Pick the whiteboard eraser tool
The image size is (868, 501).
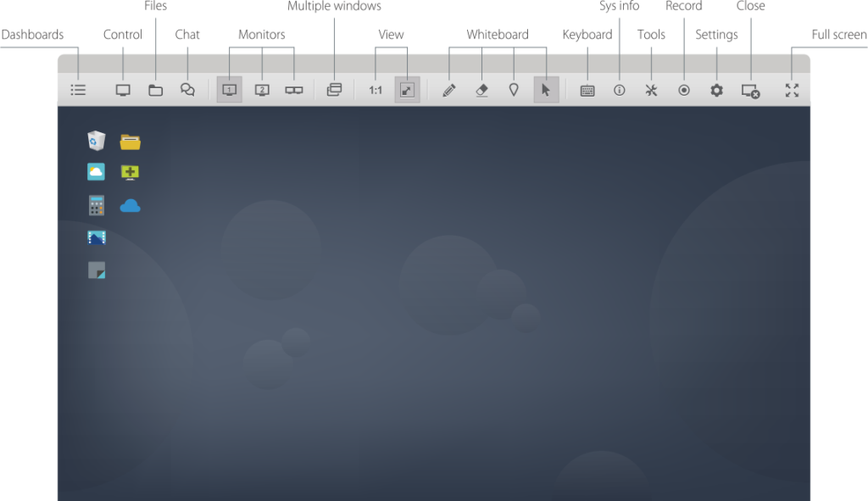coord(481,90)
